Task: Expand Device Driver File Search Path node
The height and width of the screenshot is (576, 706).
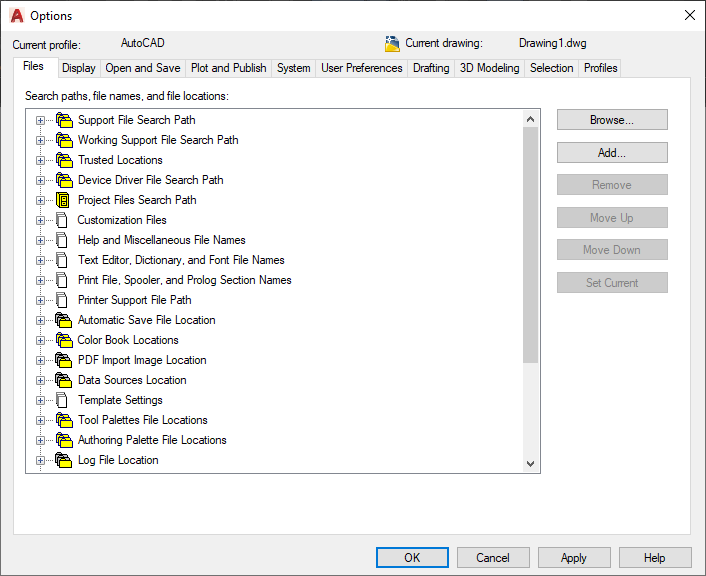Action: (40, 180)
